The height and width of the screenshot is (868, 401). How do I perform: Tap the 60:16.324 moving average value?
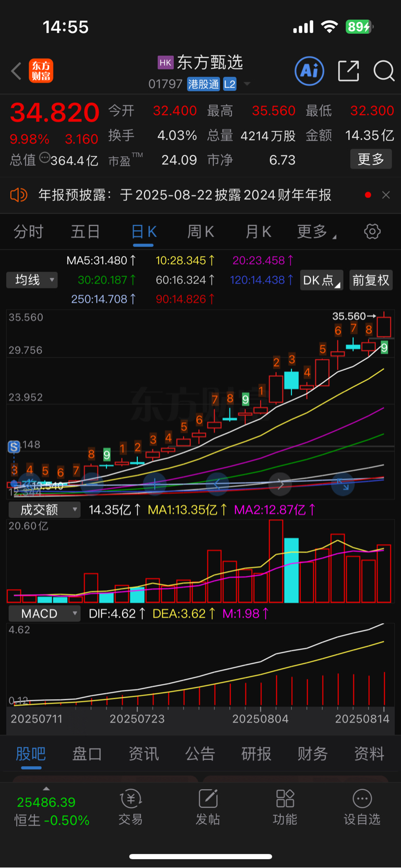185,280
